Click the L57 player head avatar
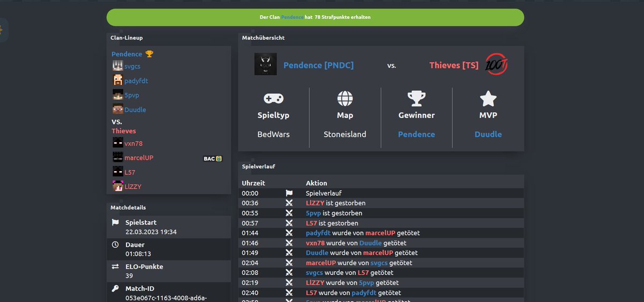644x302 pixels. point(118,172)
